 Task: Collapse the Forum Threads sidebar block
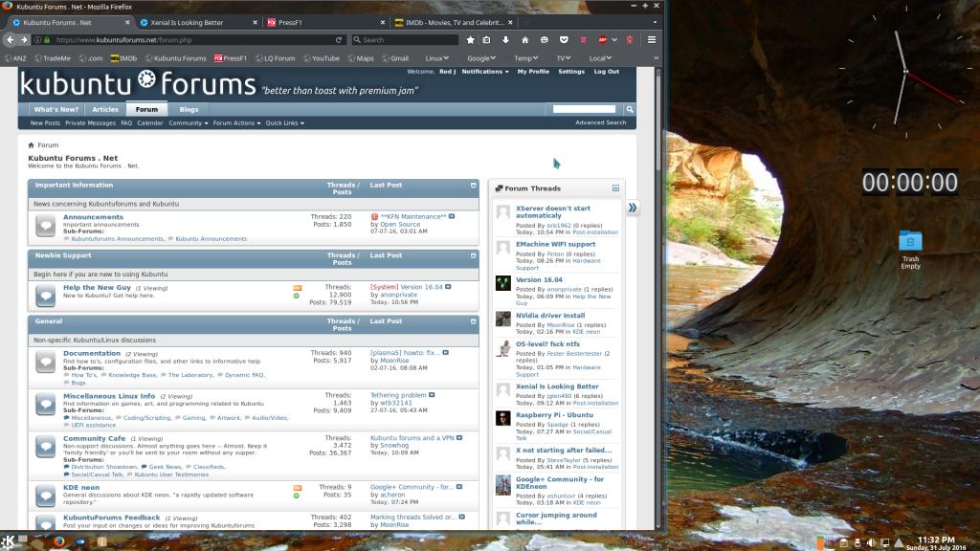615,188
